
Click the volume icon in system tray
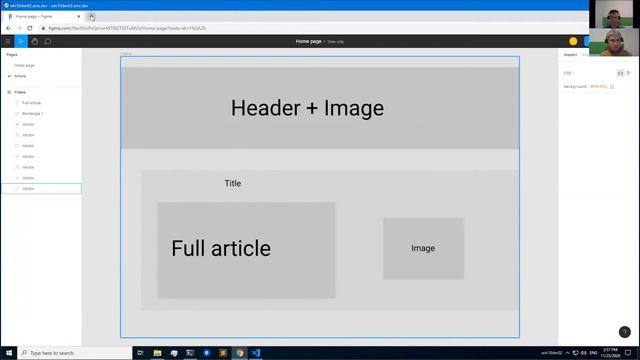coord(584,353)
